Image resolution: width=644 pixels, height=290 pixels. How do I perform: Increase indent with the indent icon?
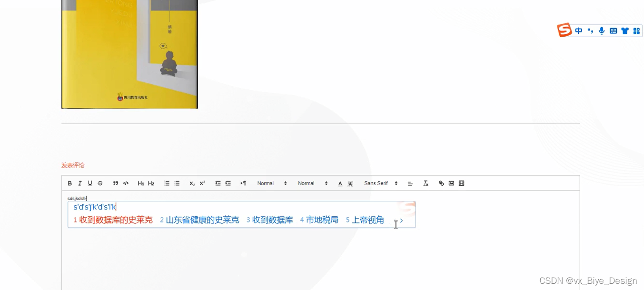(228, 183)
